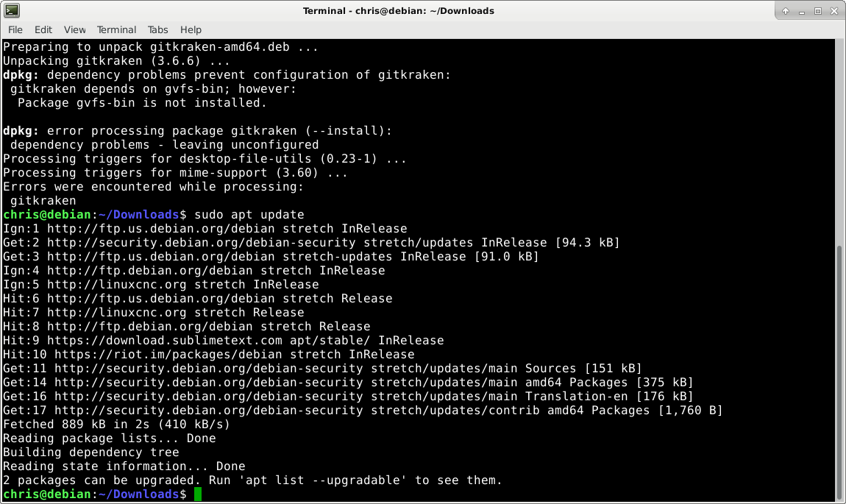846x504 pixels.
Task: Click 'dpkg: error processing package gitkraken' line
Action: [x=197, y=131]
